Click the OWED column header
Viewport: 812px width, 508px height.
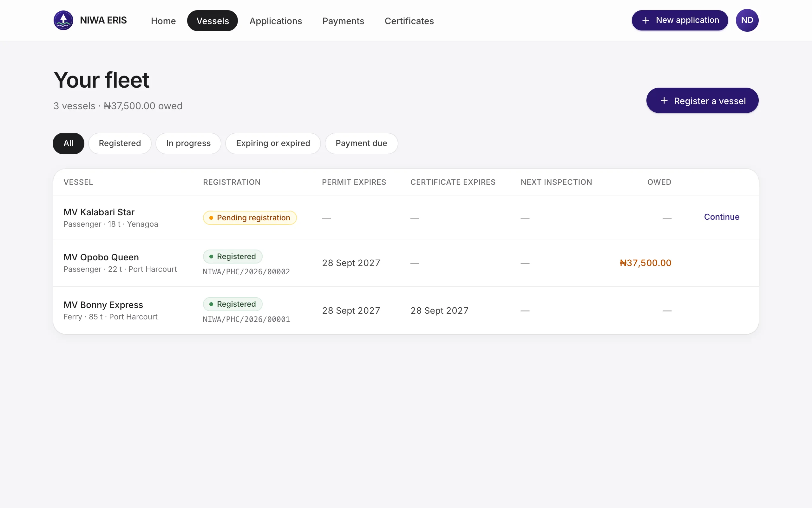tap(659, 182)
